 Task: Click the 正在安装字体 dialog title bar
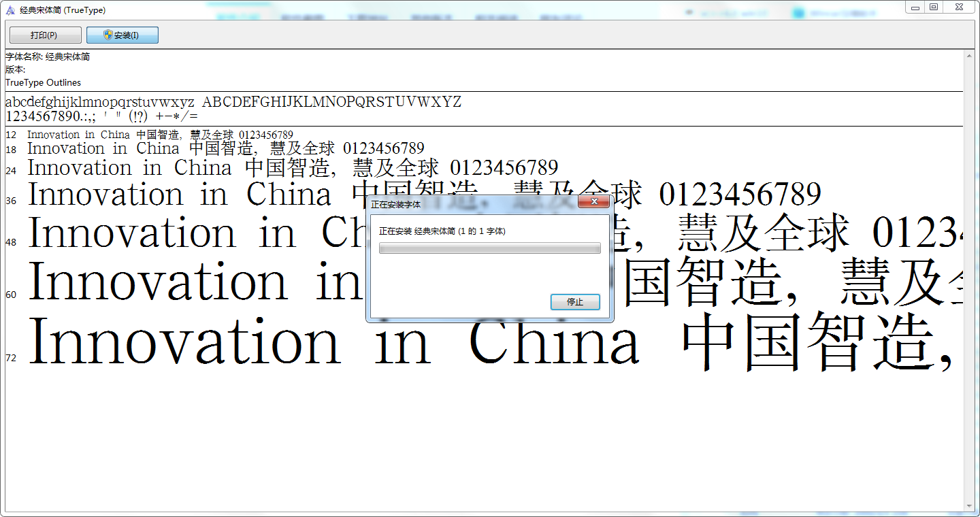click(x=470, y=203)
